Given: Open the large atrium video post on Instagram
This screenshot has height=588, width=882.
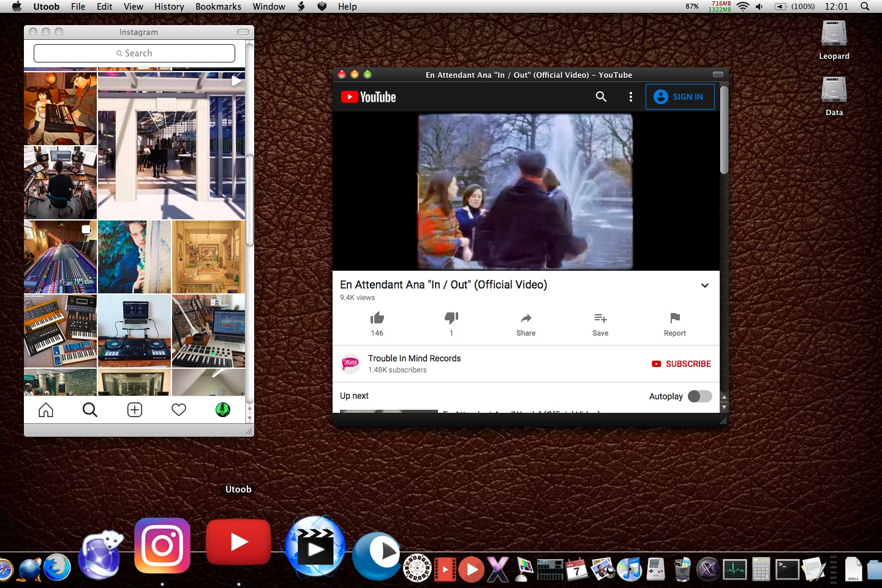Looking at the screenshot, I should [171, 146].
